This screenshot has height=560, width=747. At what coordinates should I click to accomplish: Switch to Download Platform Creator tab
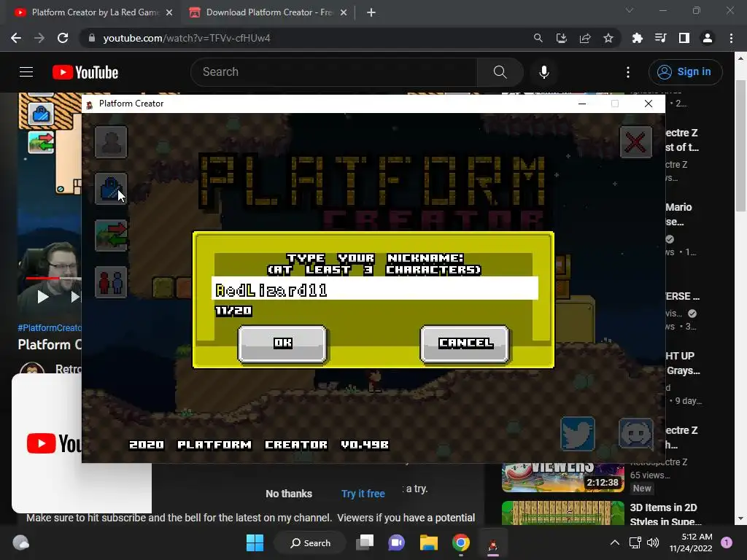[x=268, y=12]
